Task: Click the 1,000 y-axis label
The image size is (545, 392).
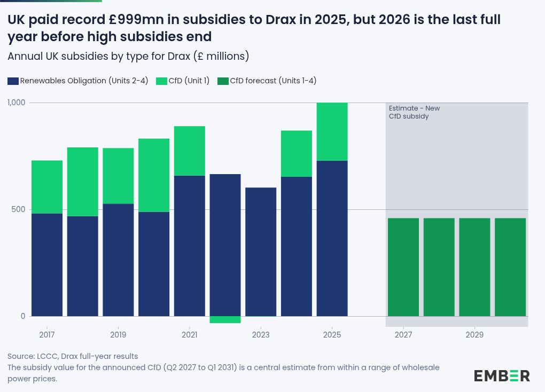Action: point(16,103)
